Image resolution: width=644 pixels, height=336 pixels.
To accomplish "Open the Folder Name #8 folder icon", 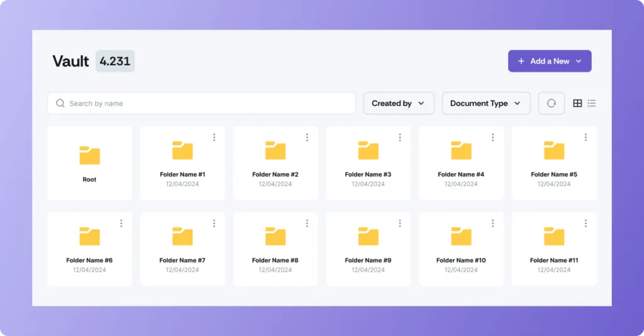I will pyautogui.click(x=275, y=236).
